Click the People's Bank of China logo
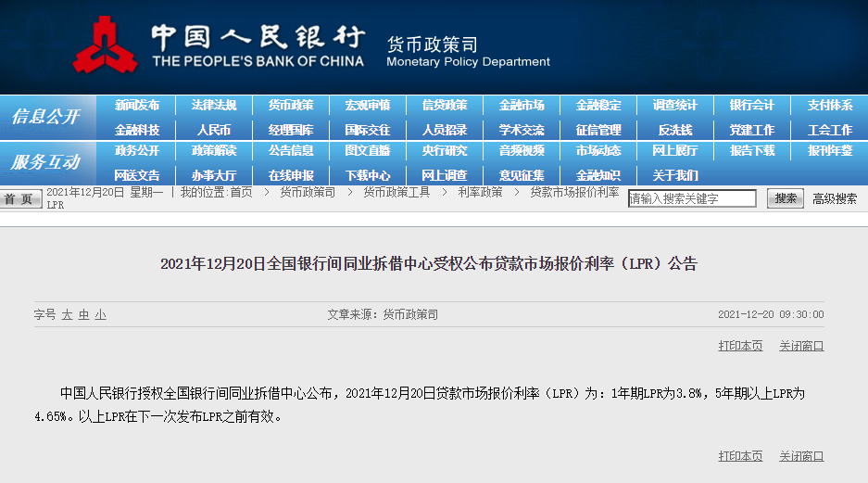 (x=106, y=44)
